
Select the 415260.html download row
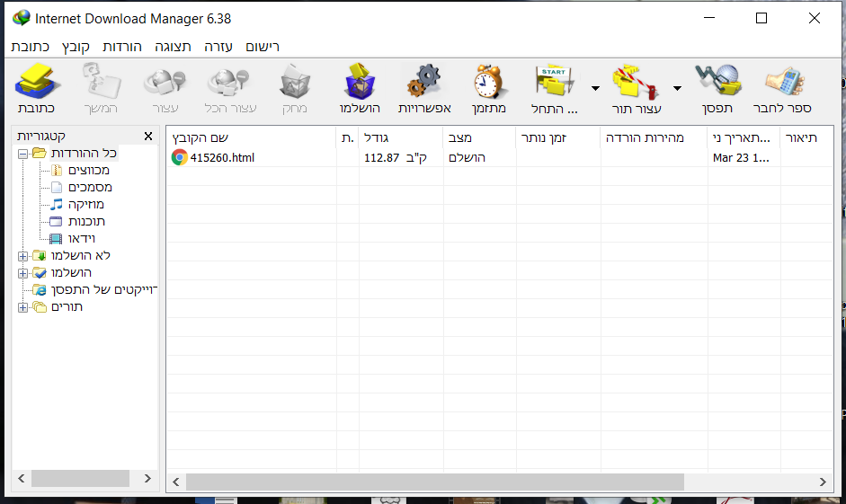[x=500, y=158]
